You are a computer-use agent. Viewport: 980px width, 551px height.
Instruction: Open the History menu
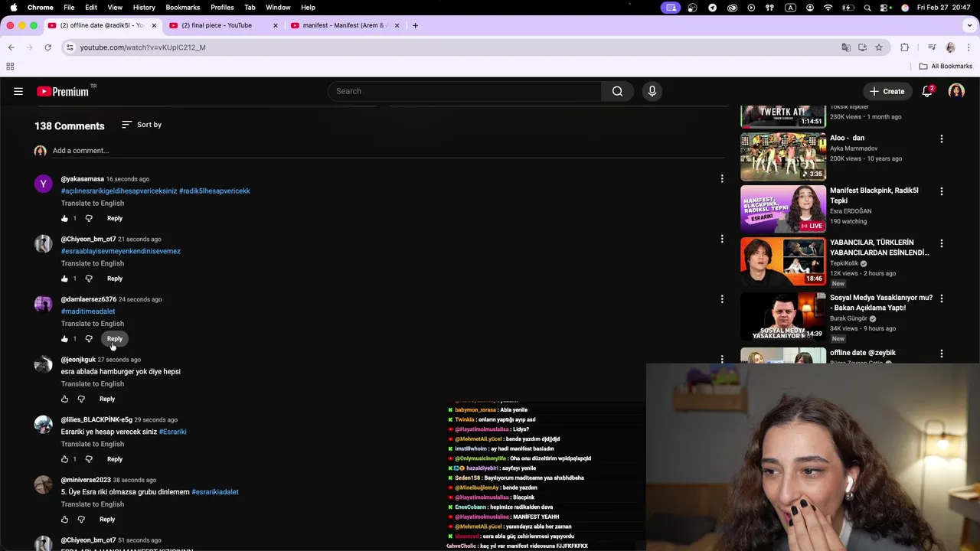144,7
